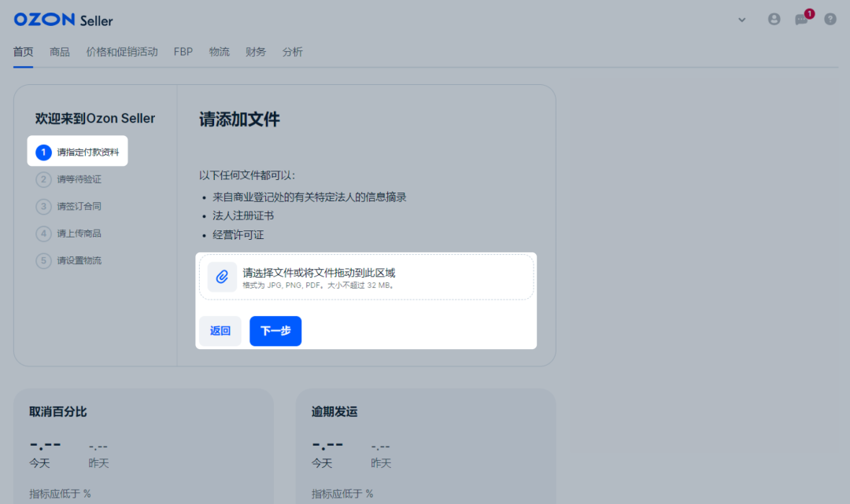Click the 请添加文件 heading
This screenshot has width=850, height=504.
239,119
